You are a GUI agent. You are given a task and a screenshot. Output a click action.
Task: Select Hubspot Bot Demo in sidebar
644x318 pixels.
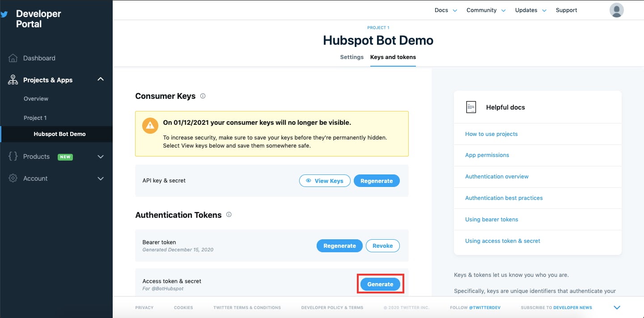(x=59, y=134)
